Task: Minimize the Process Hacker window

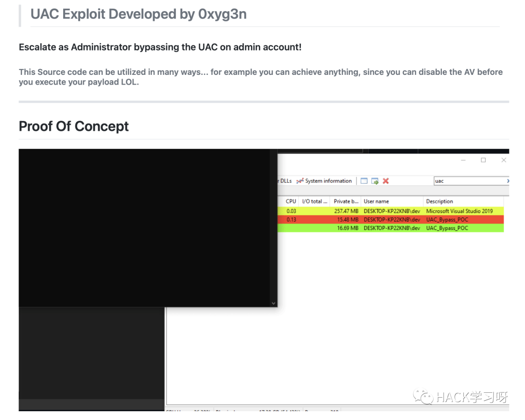Action: click(x=463, y=160)
